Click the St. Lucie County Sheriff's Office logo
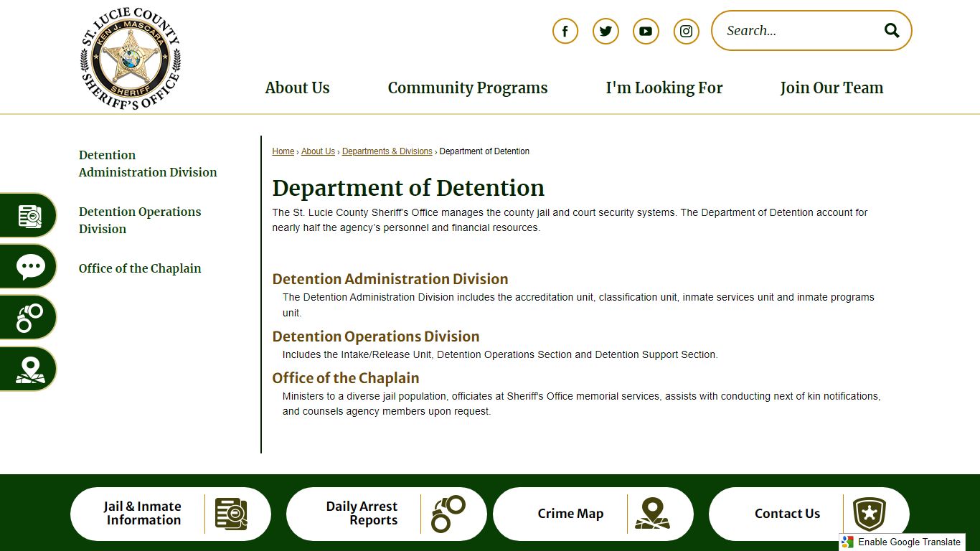Screen dimensions: 980x551 click(131, 59)
